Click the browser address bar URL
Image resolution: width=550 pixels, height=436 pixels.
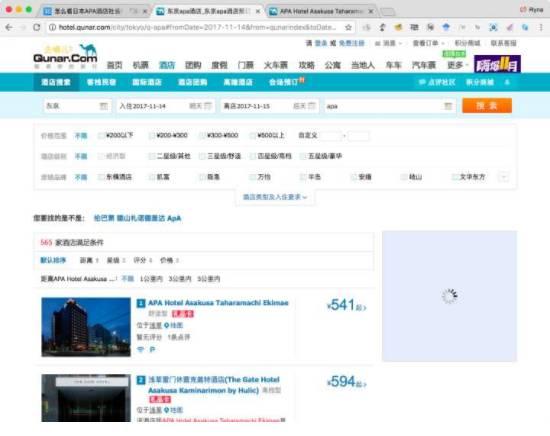click(x=197, y=27)
